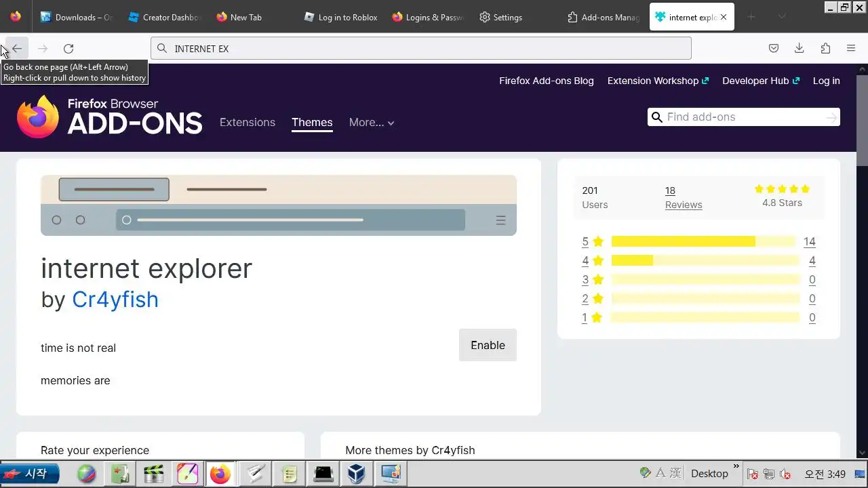
Task: Open the Firefox hamburger application menu
Action: pyautogui.click(x=851, y=48)
